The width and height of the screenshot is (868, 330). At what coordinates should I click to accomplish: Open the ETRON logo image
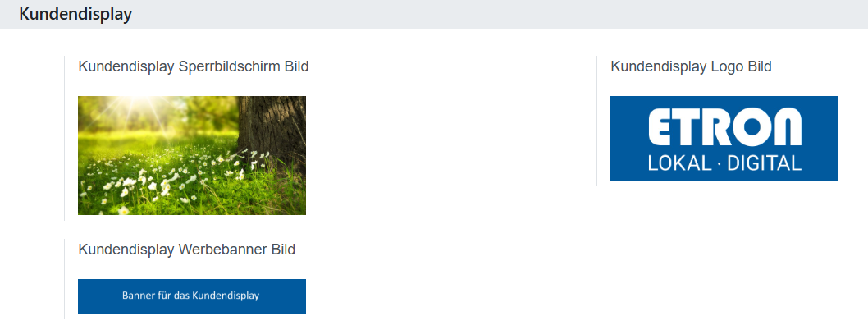(x=724, y=138)
